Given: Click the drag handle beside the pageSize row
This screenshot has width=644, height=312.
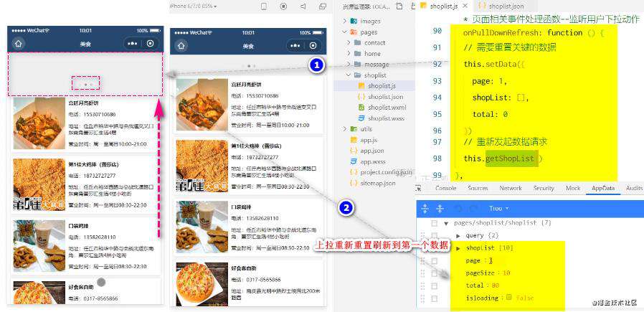Looking at the screenshot, I should click(x=422, y=273).
